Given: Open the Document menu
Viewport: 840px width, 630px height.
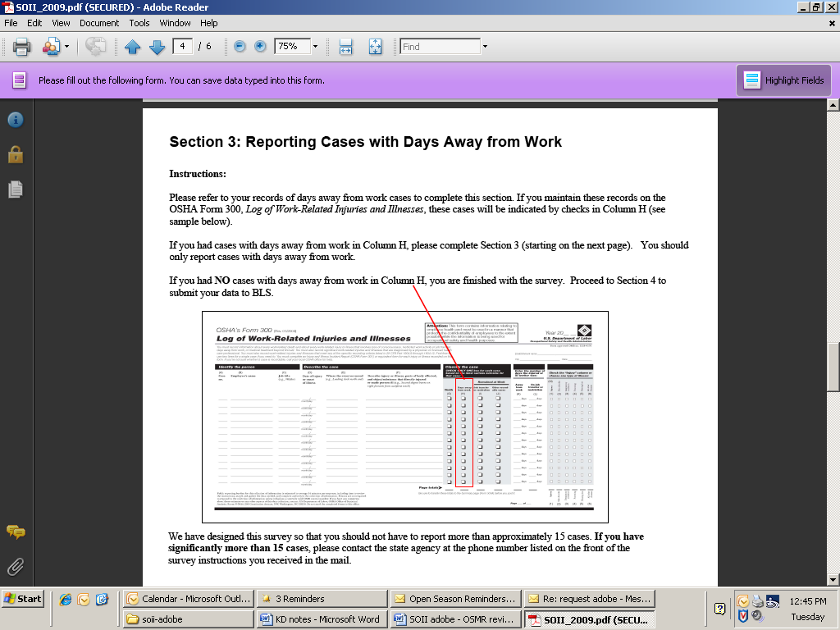Looking at the screenshot, I should pos(99,23).
